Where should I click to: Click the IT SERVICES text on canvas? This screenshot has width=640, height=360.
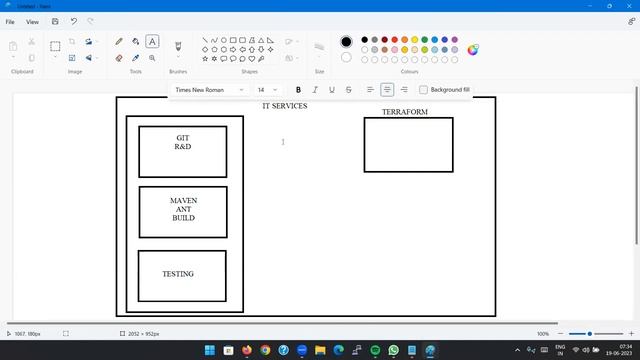[x=284, y=106]
